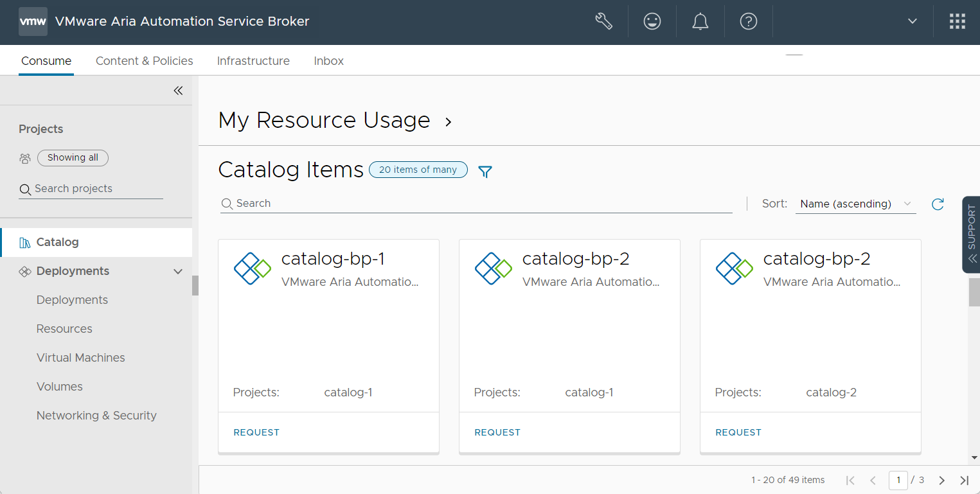
Task: Open the services grid switcher icon
Action: (958, 21)
